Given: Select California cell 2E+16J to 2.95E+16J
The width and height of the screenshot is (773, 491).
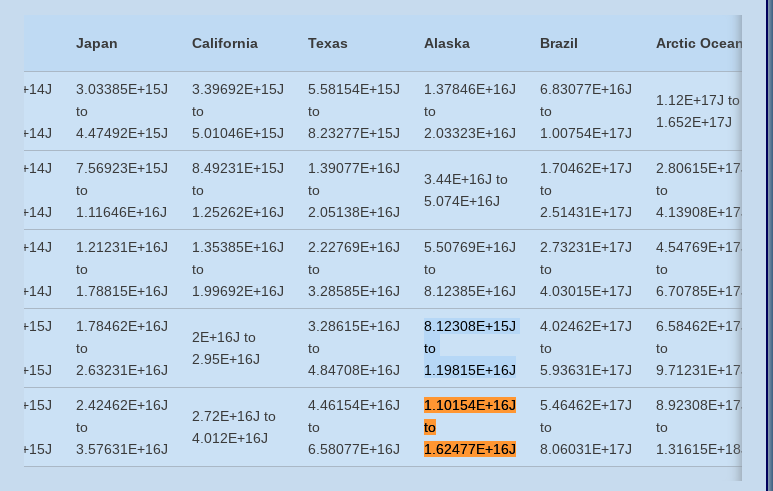Looking at the screenshot, I should tap(226, 348).
